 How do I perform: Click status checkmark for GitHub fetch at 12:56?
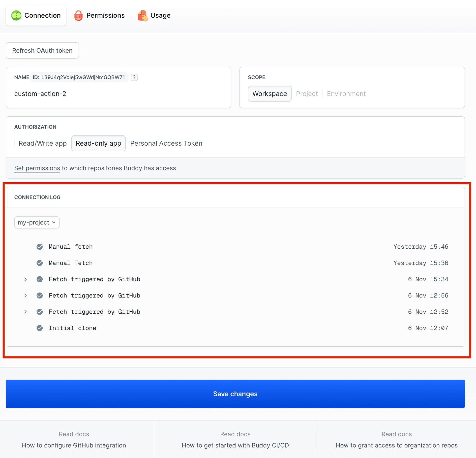40,295
